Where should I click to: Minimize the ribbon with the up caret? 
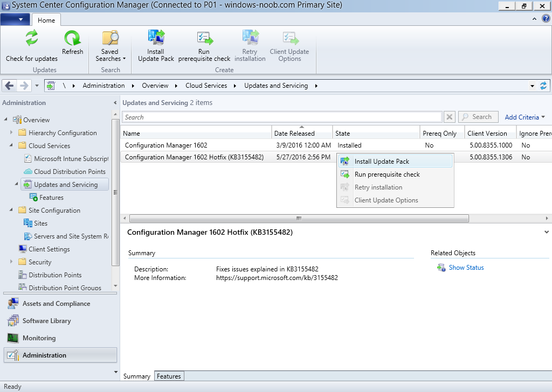534,19
